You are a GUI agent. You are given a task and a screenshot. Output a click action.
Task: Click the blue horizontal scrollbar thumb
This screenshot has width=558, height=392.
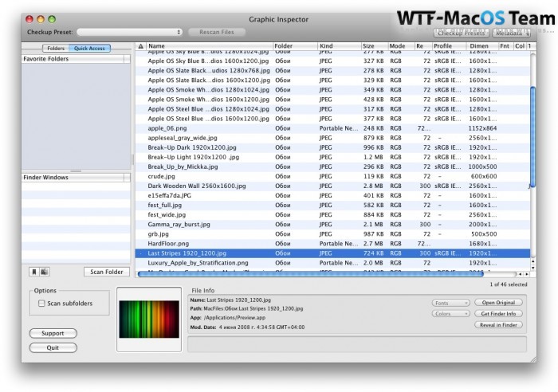click(310, 274)
